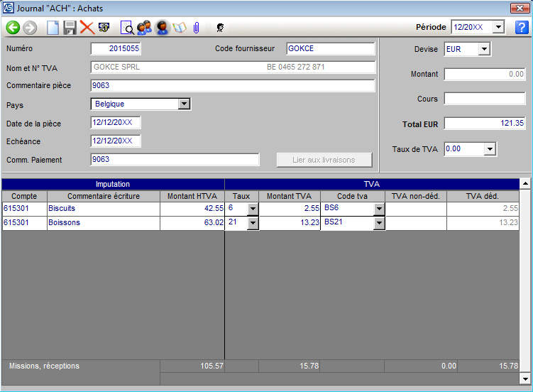Expand the Taux de TVA dropdown

pos(489,149)
